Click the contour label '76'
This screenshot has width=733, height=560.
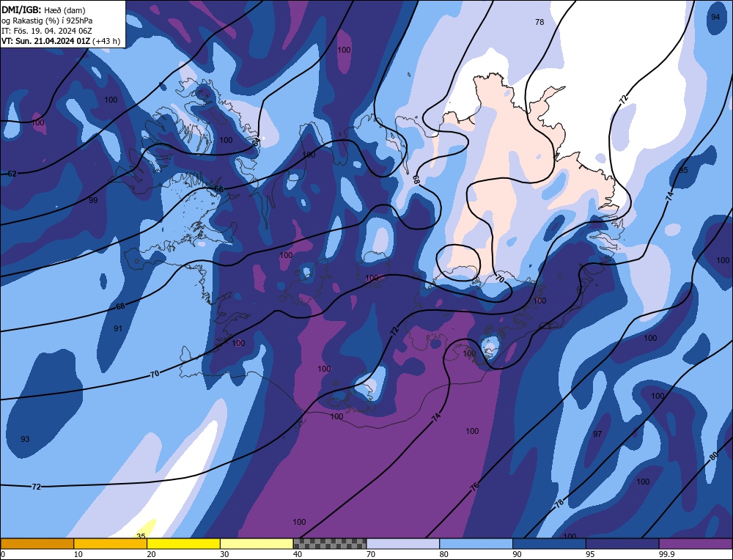pos(475,487)
